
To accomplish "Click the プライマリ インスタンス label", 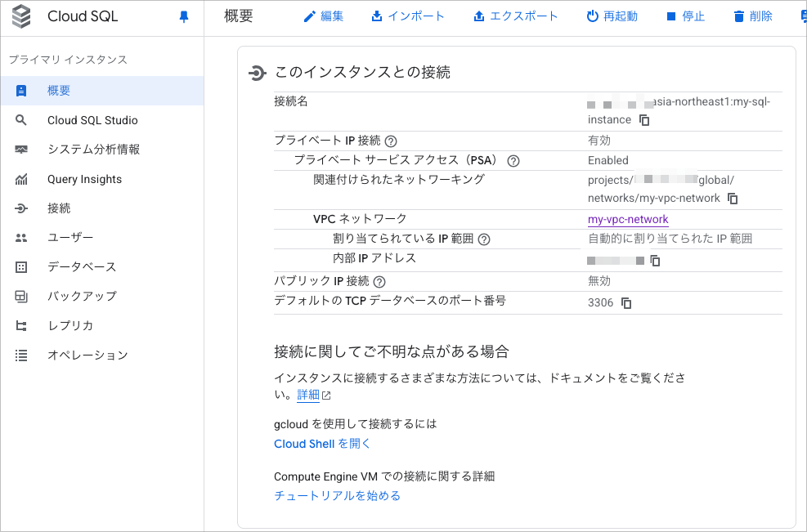I will pyautogui.click(x=68, y=60).
